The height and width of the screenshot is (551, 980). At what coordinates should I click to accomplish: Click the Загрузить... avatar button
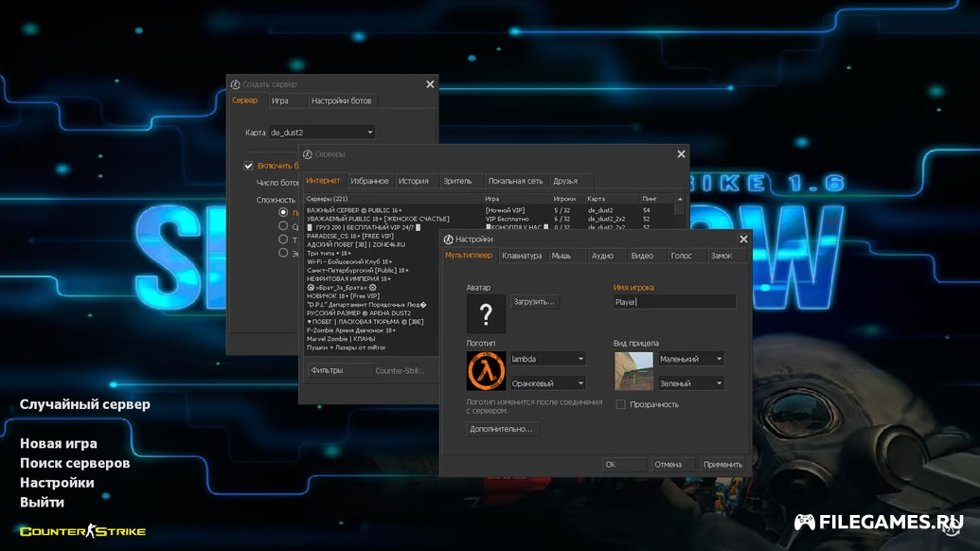[534, 302]
